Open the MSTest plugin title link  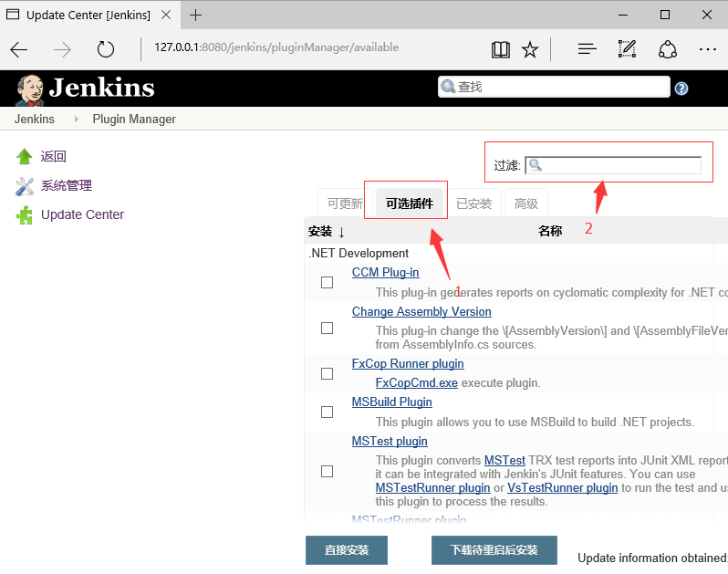pyautogui.click(x=390, y=441)
